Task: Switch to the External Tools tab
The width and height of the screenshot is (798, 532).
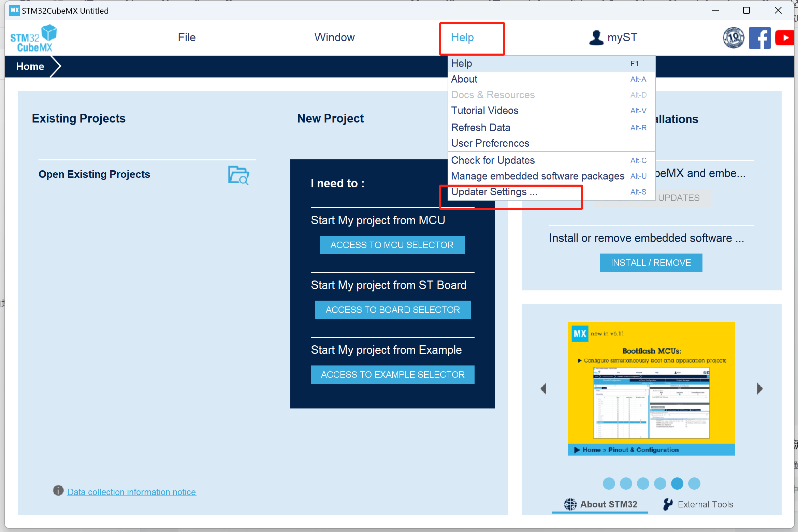Action: point(698,504)
